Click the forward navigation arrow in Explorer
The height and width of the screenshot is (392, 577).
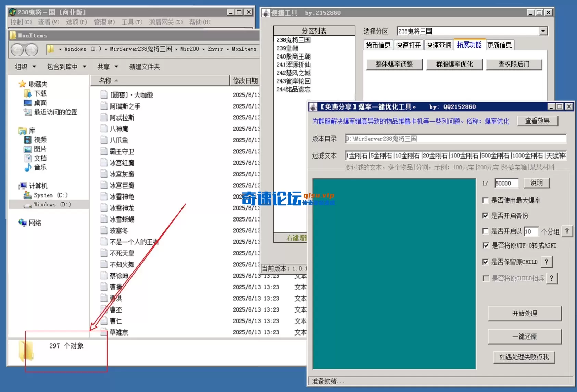31,50
